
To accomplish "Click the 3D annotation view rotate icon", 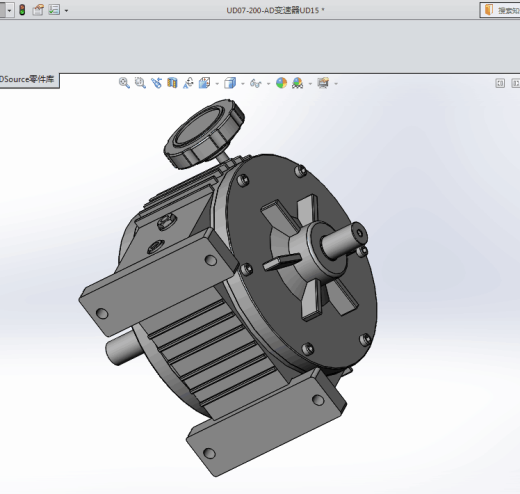I will 188,83.
